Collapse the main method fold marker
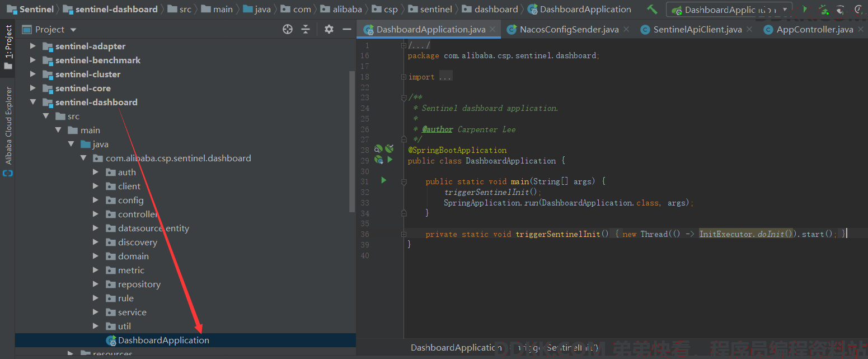Screen dimensions: 868x359 click(403, 182)
